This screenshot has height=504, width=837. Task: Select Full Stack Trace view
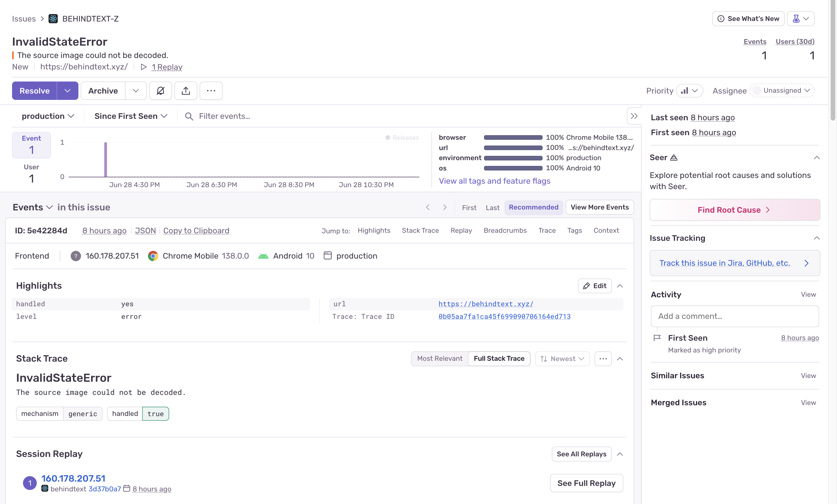pos(499,359)
